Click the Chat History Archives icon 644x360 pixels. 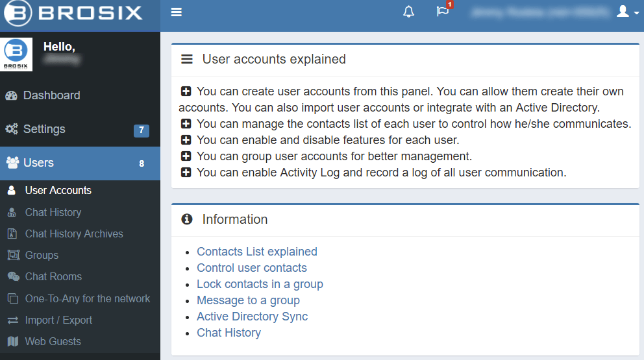point(12,234)
